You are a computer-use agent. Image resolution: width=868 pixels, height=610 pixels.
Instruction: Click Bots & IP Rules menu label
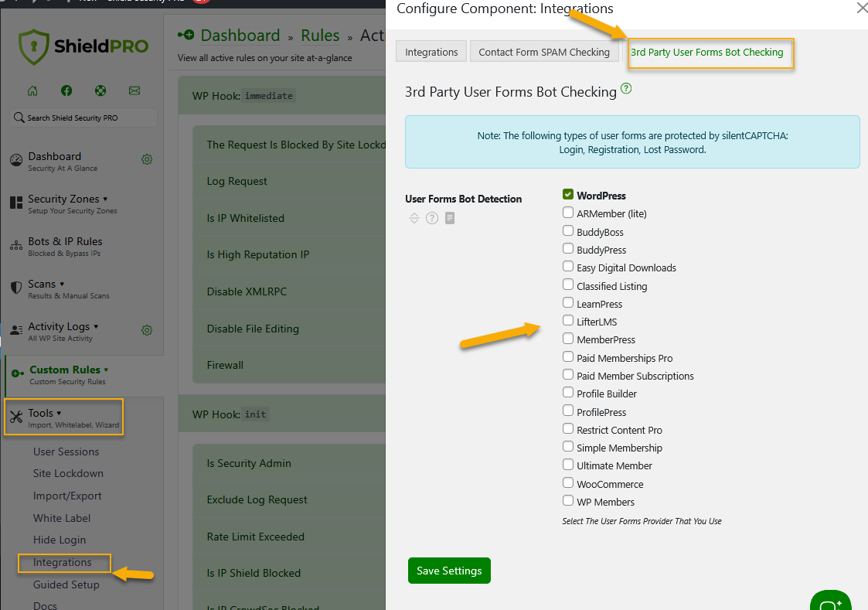[66, 241]
